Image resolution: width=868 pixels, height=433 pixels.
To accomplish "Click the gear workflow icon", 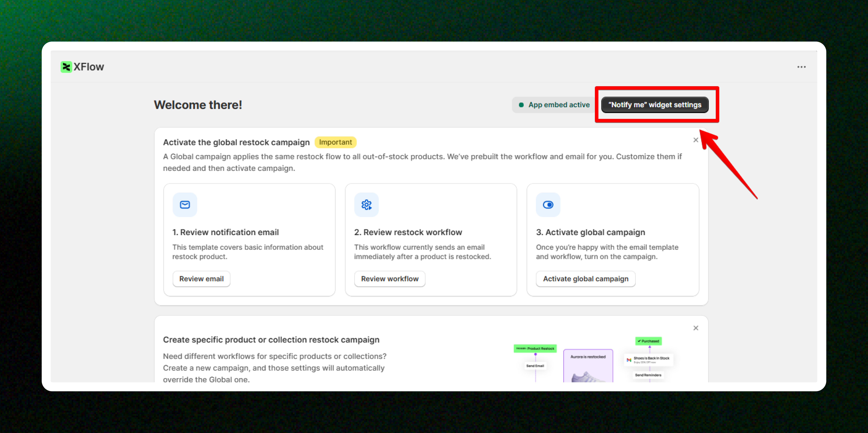I will [x=366, y=204].
